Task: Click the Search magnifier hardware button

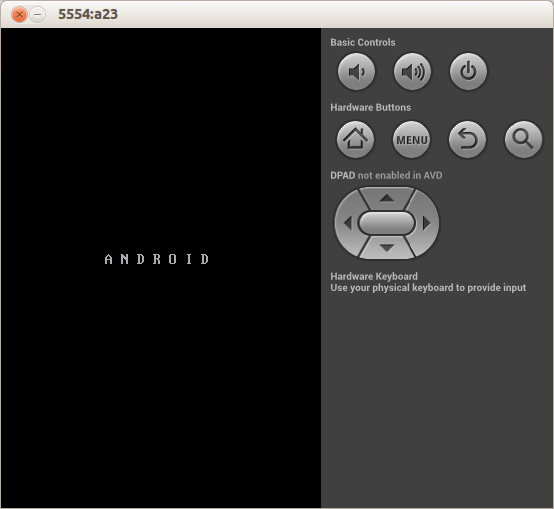Action: (523, 139)
